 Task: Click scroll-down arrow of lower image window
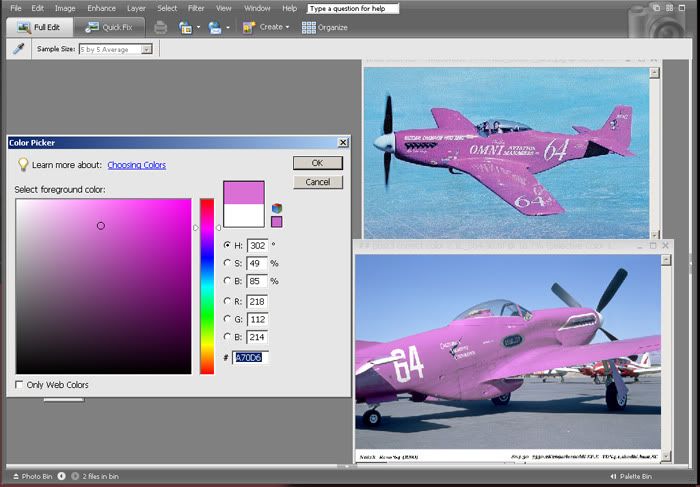click(666, 456)
